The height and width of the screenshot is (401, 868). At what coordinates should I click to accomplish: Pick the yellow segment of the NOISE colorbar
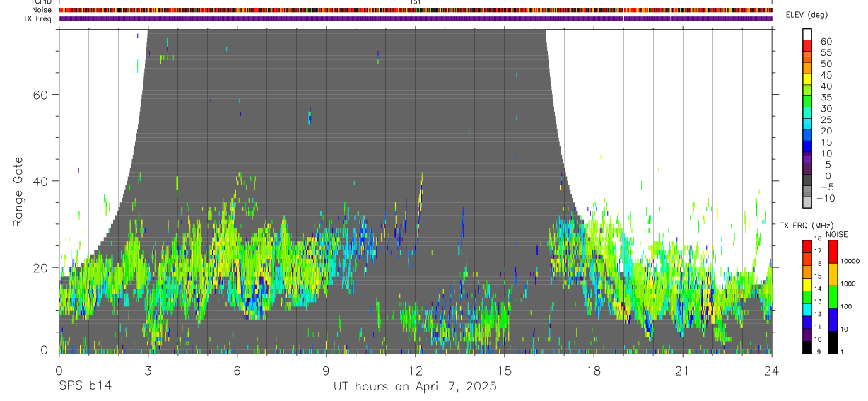[833, 274]
